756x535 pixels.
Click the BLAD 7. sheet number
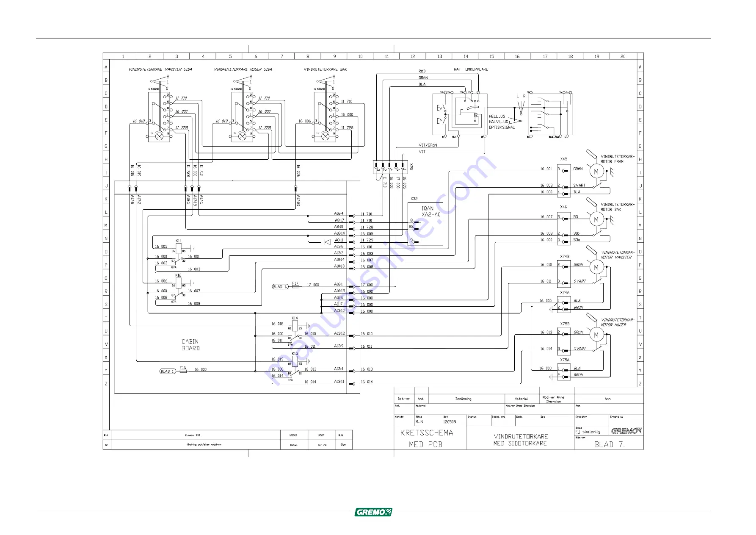coord(610,444)
